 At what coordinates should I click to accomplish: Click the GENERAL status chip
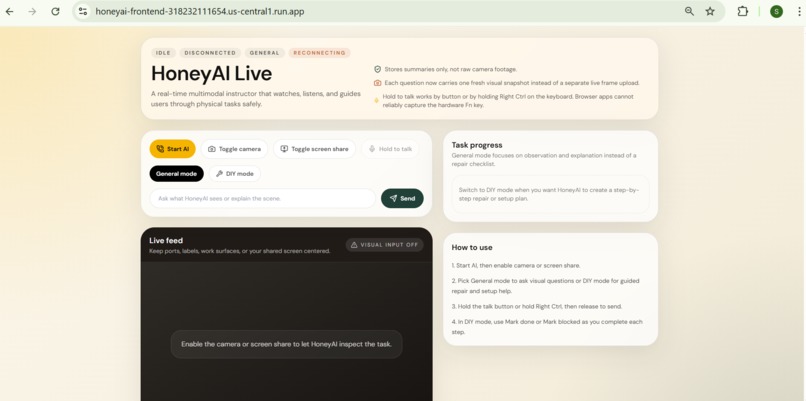point(265,53)
